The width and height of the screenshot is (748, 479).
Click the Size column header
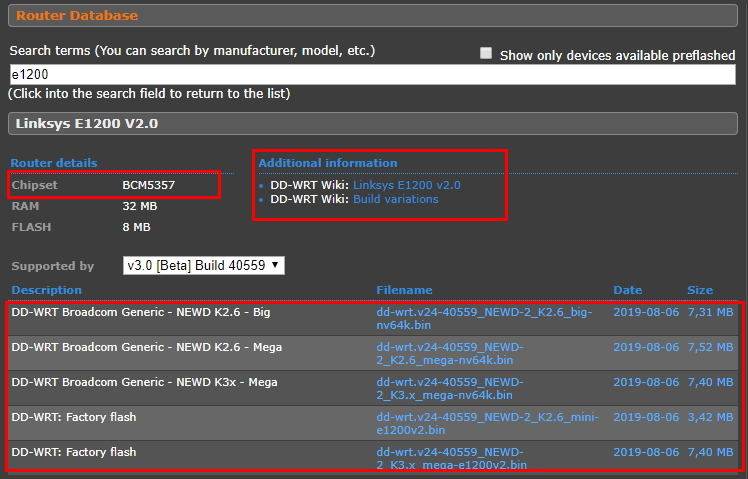pyautogui.click(x=700, y=290)
